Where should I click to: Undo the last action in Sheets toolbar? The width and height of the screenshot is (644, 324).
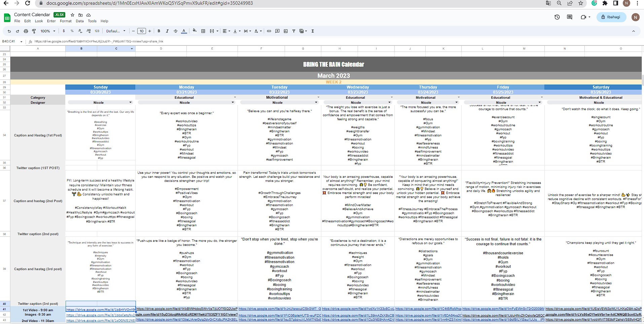(x=9, y=31)
